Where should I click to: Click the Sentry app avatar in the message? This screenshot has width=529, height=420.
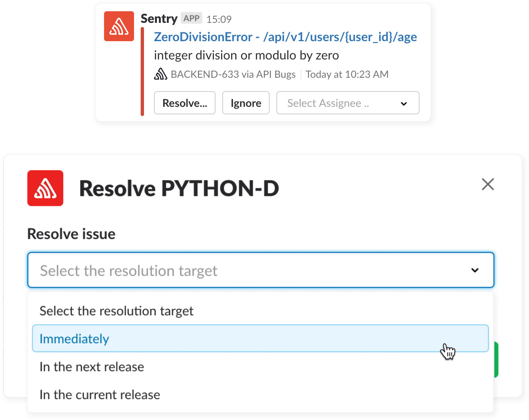(119, 26)
